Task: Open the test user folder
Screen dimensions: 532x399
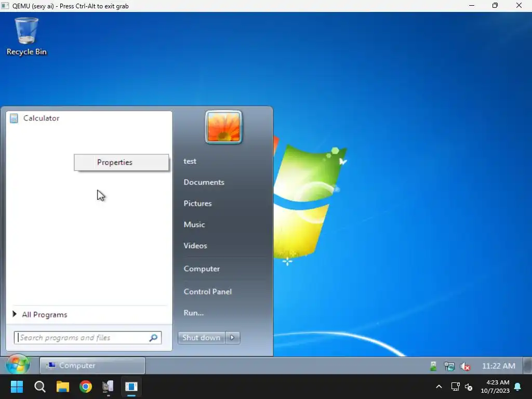Action: [190, 161]
